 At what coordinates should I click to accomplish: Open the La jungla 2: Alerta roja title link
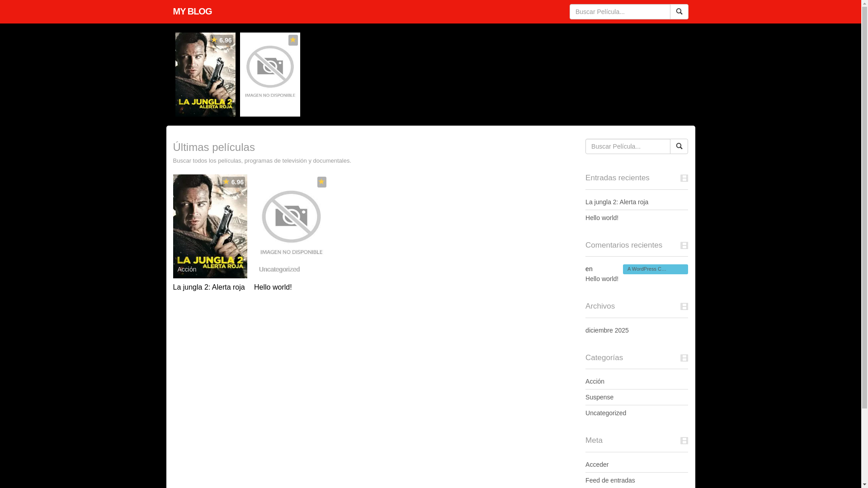(208, 287)
